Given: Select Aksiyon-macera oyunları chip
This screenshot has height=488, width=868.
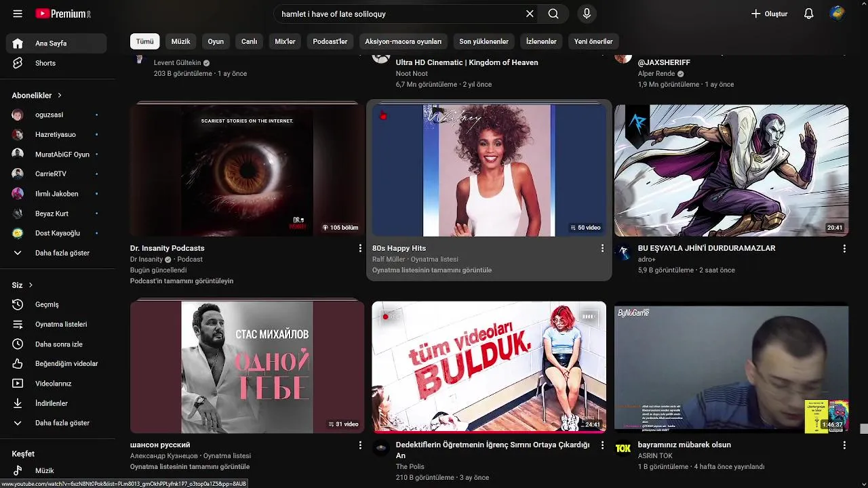Looking at the screenshot, I should (403, 41).
